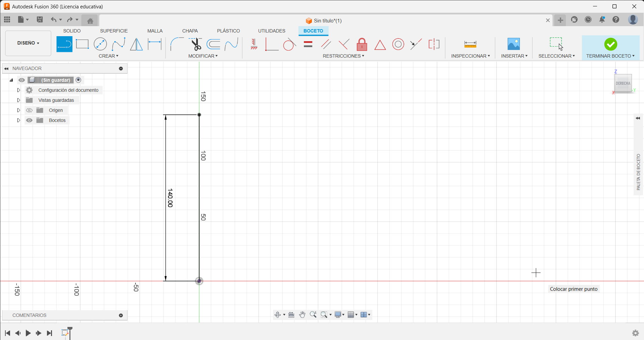Screen dimensions: 644x340
Task: Open the INSPECCIONAR dropdown menu
Action: [x=470, y=56]
